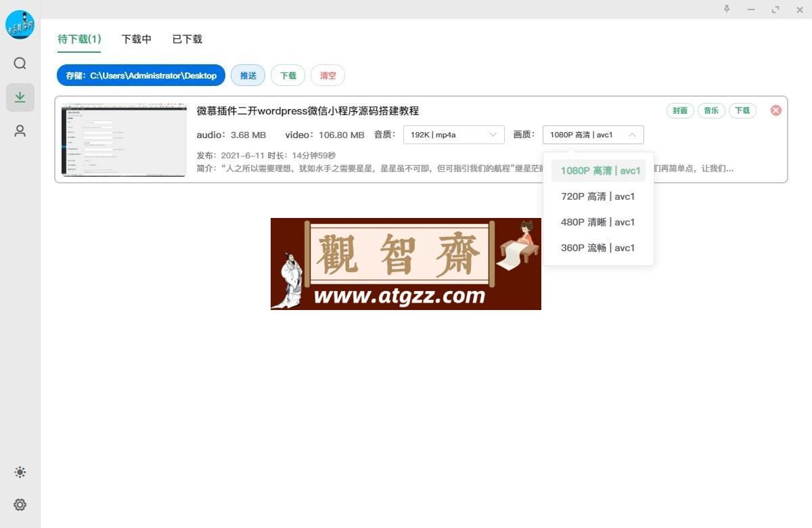
Task: Select 720P 高清 | avc1 option
Action: pyautogui.click(x=599, y=196)
